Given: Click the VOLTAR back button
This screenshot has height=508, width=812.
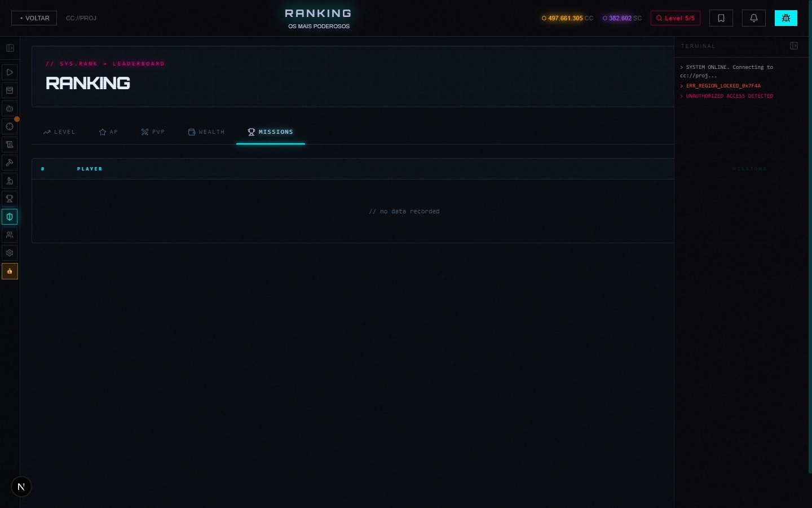Looking at the screenshot, I should click(x=34, y=18).
